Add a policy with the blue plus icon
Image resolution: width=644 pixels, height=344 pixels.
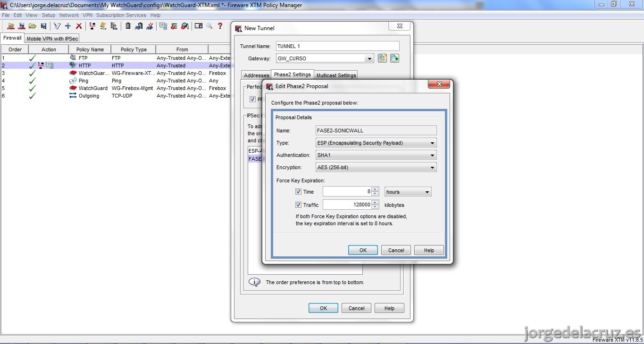pyautogui.click(x=68, y=26)
